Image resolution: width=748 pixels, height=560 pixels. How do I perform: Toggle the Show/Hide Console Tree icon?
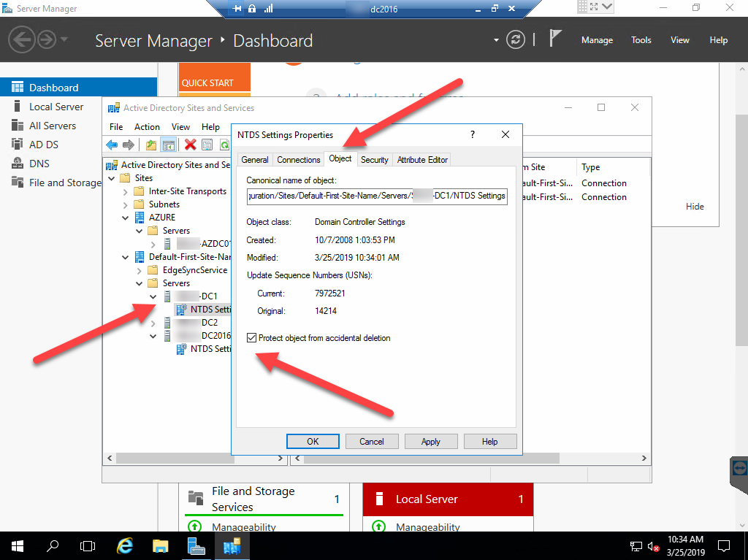click(169, 145)
